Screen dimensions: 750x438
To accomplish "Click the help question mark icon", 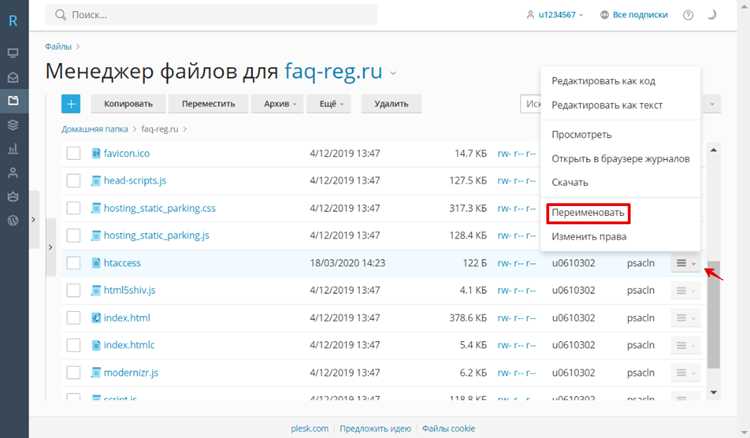I will click(688, 15).
